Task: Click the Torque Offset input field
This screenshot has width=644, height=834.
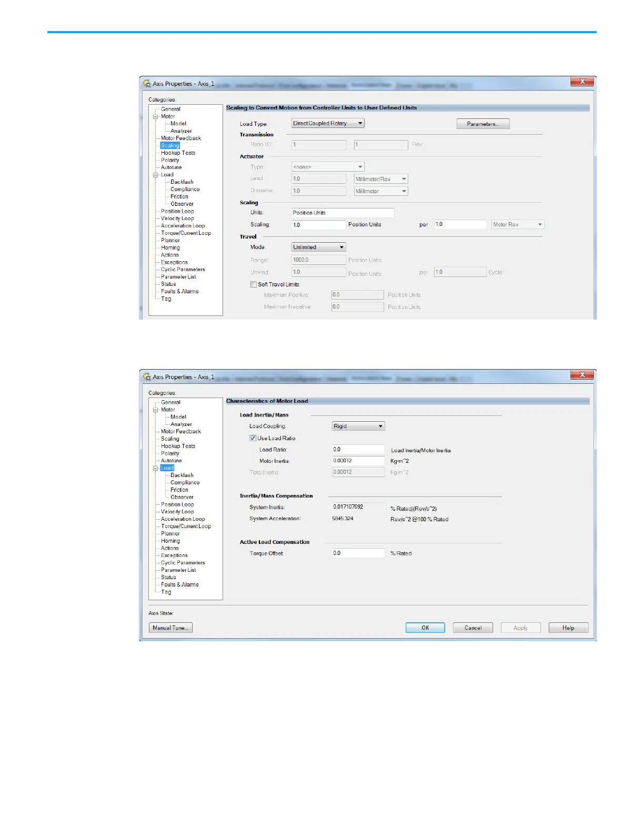Action: click(358, 553)
